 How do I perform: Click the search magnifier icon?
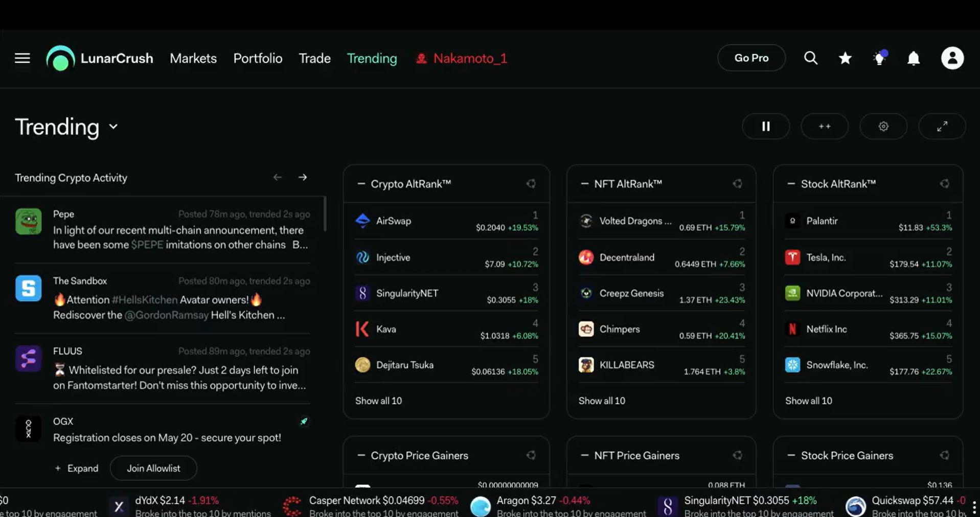coord(810,58)
